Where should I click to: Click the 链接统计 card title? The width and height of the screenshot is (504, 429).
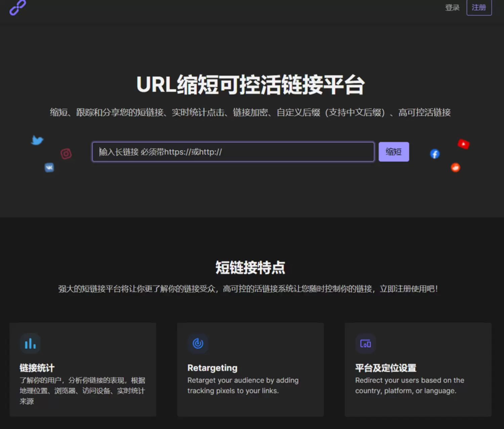click(37, 368)
